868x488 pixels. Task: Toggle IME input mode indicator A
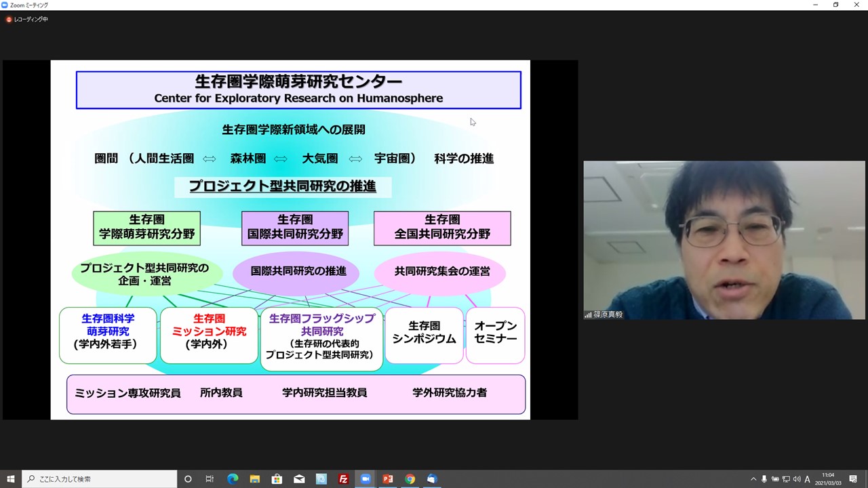tap(808, 479)
